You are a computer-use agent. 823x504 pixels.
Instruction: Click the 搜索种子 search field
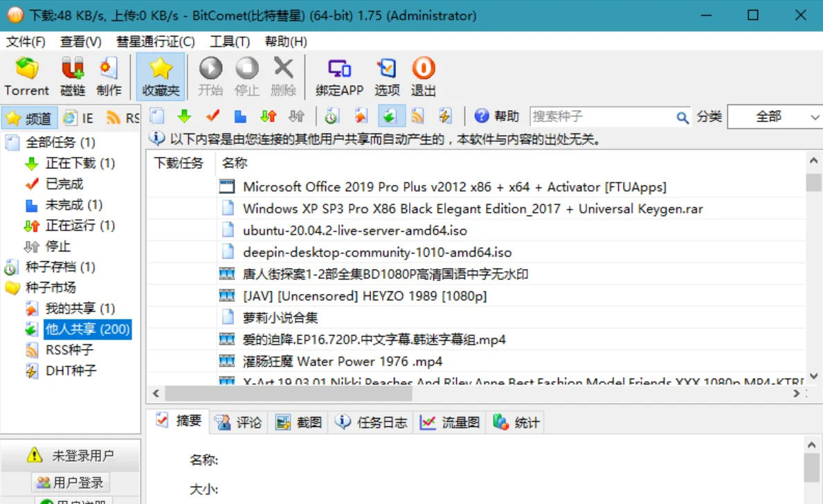point(601,117)
